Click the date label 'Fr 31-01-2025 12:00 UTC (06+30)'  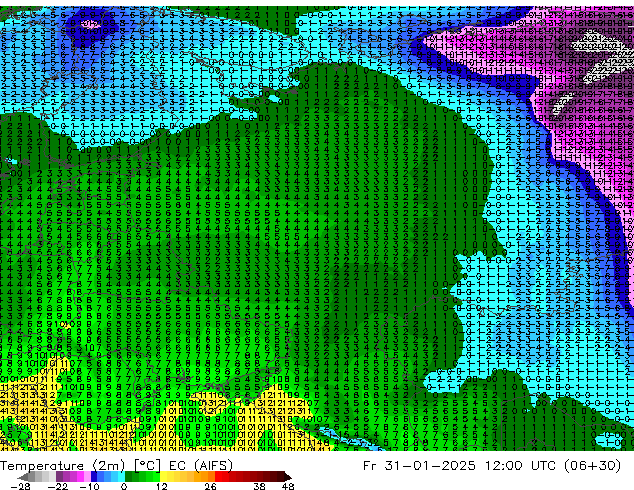click(x=492, y=465)
